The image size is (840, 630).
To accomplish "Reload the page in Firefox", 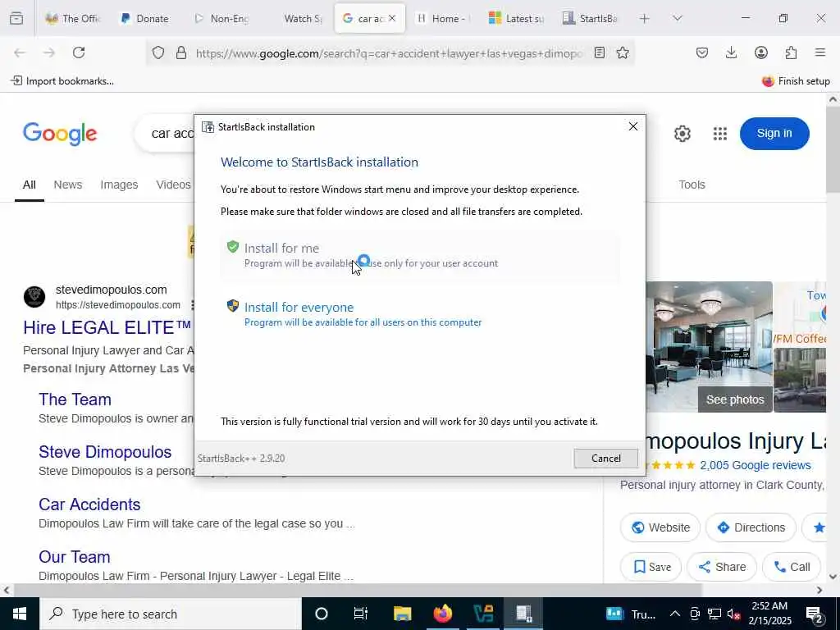I will [x=79, y=52].
